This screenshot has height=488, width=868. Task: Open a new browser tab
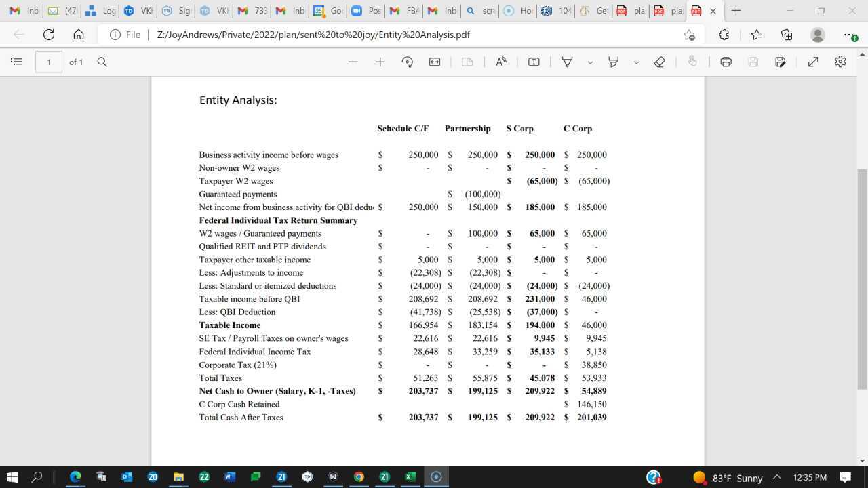tap(736, 11)
